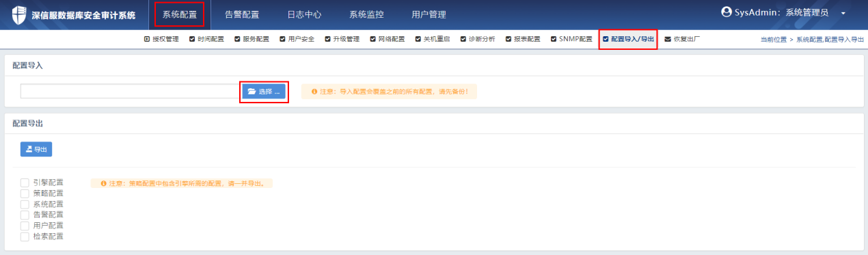
Task: Switch to the 日志中心 tab
Action: (x=304, y=14)
